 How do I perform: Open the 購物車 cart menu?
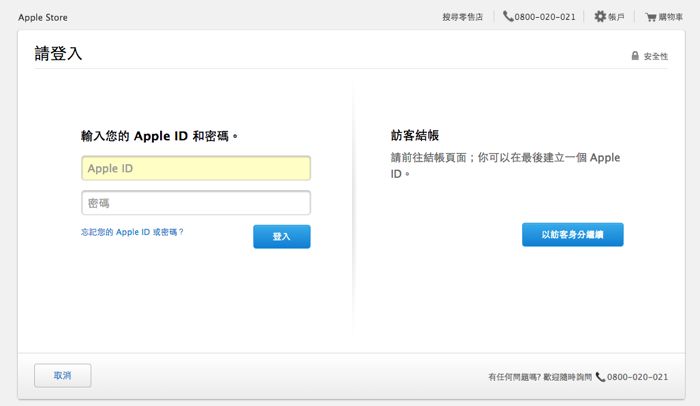coord(670,17)
